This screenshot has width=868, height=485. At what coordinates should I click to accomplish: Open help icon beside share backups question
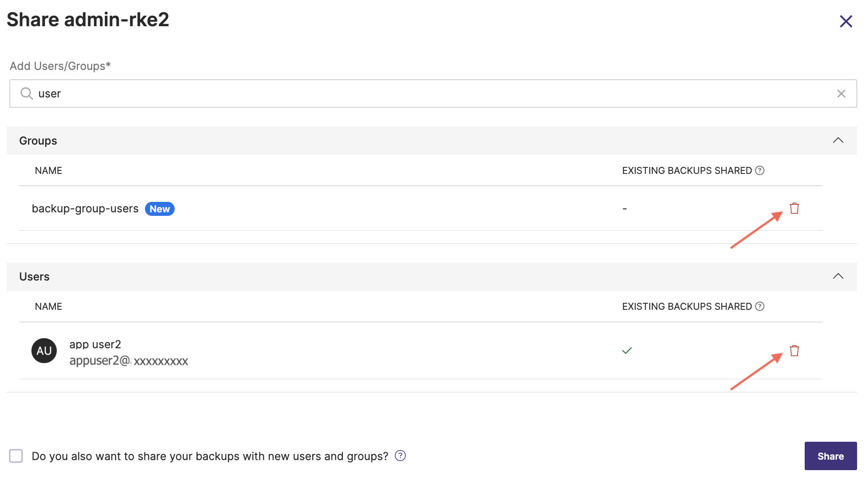pyautogui.click(x=400, y=456)
